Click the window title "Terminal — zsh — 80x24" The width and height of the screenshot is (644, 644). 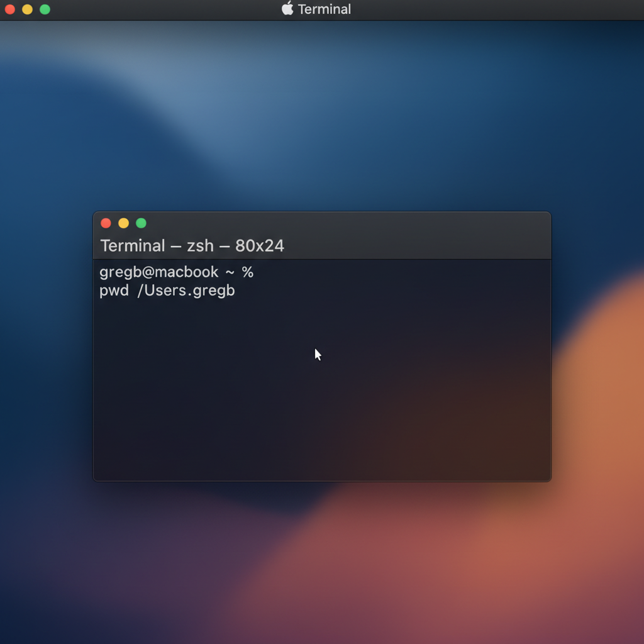click(192, 246)
